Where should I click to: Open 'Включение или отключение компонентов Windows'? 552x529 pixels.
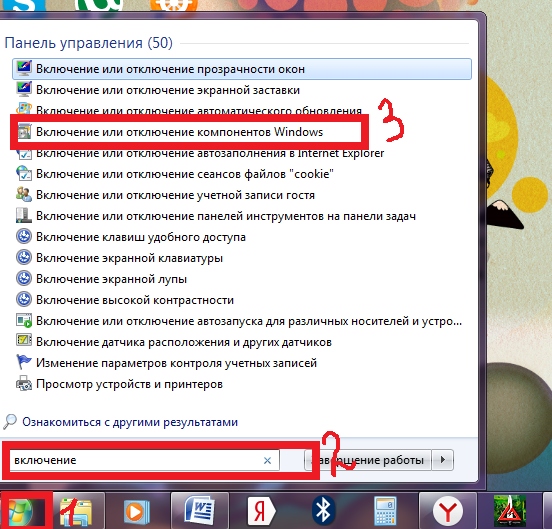(x=180, y=132)
